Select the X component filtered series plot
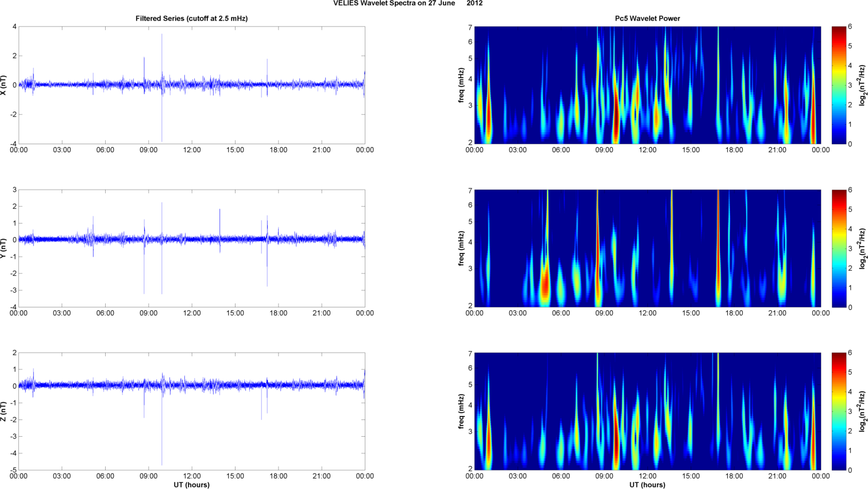The width and height of the screenshot is (868, 489). [192, 85]
